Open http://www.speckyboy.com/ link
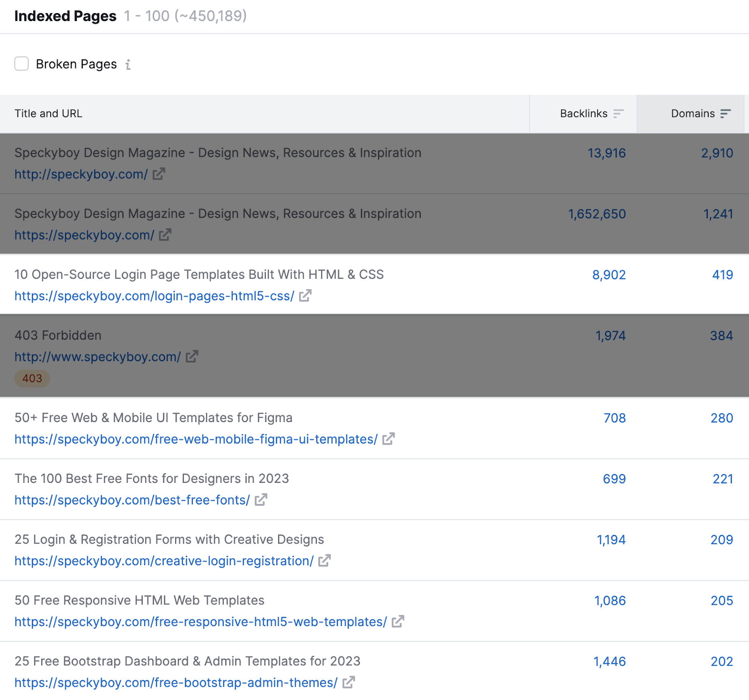The height and width of the screenshot is (700, 749). click(x=97, y=357)
